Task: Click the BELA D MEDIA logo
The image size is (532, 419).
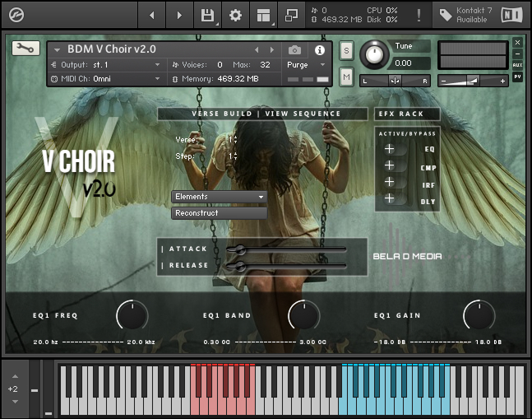Action: point(408,256)
